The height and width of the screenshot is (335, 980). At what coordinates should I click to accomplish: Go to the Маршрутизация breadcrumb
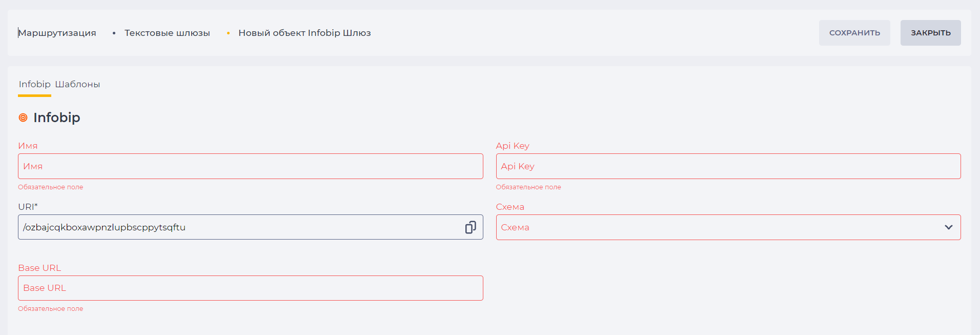click(57, 33)
